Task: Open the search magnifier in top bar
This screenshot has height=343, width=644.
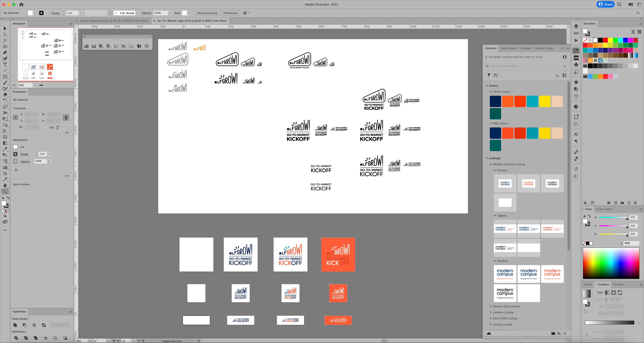Action: [619, 4]
